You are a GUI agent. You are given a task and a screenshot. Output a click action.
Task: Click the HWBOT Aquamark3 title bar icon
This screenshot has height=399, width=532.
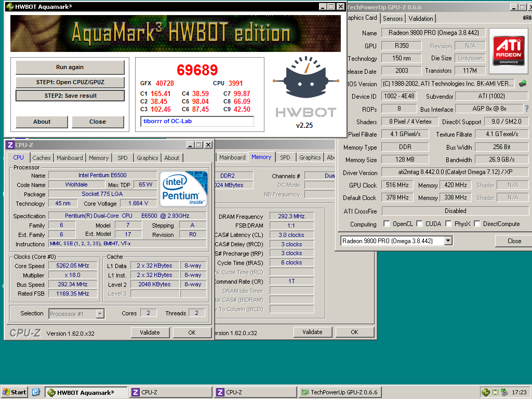coord(10,6)
